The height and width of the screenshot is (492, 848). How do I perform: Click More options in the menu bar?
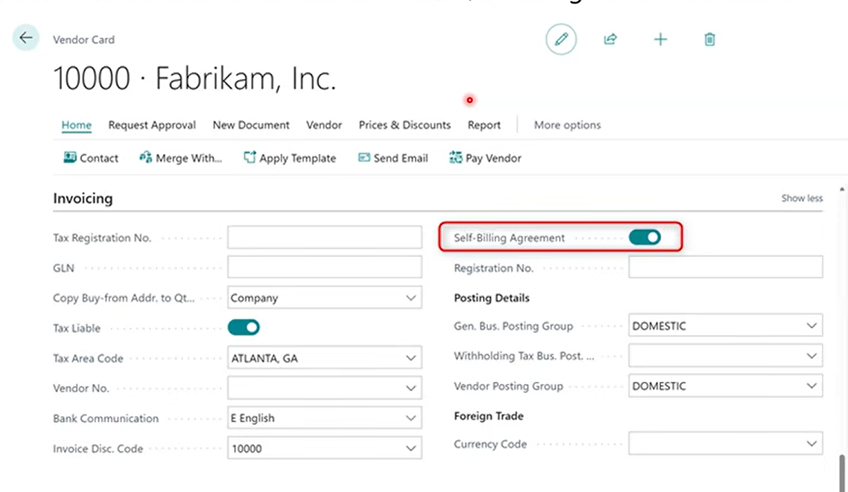[567, 125]
